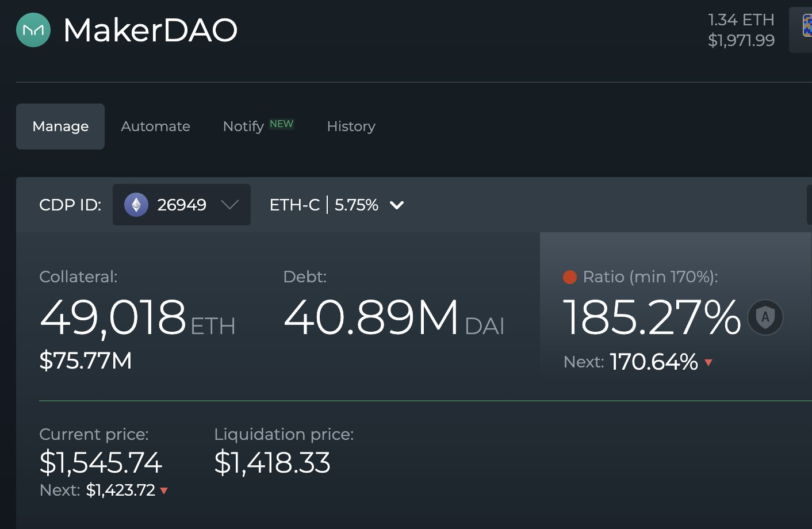This screenshot has height=529, width=812.
Task: Switch to the Automate tab
Action: pos(155,126)
